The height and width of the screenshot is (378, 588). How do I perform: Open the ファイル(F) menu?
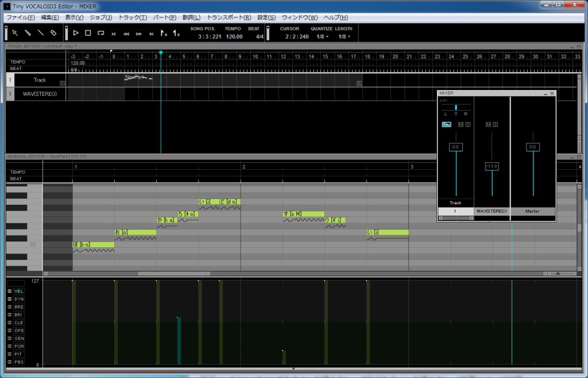coord(21,17)
